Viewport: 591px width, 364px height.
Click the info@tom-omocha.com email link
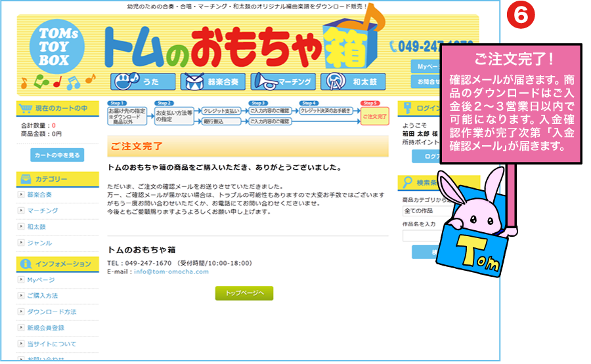pyautogui.click(x=171, y=272)
